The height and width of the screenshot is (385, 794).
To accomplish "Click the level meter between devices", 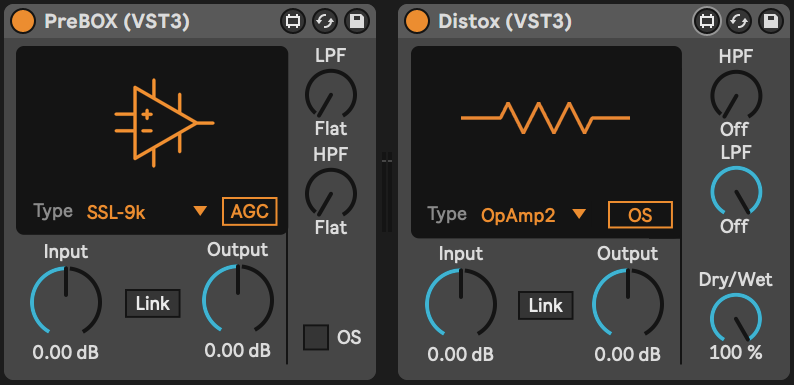I will click(387, 191).
